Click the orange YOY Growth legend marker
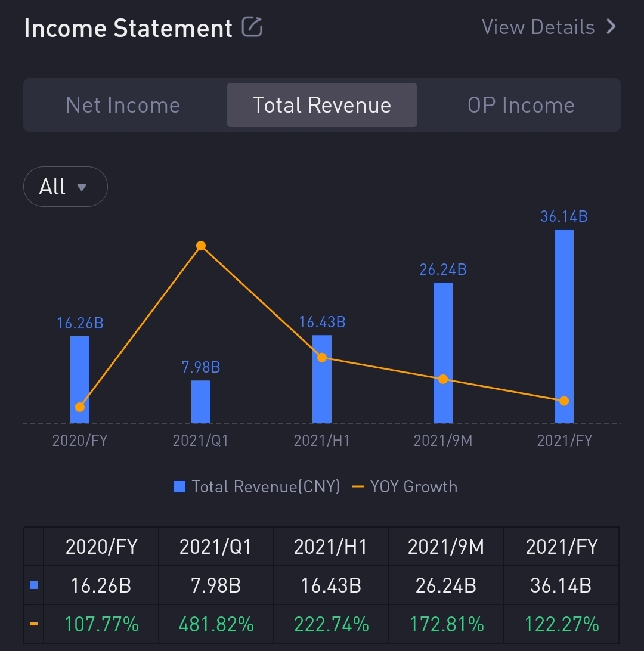This screenshot has width=644, height=651. (x=358, y=486)
